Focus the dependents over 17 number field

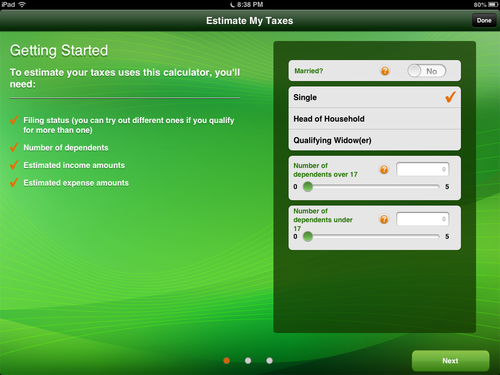[x=422, y=169]
